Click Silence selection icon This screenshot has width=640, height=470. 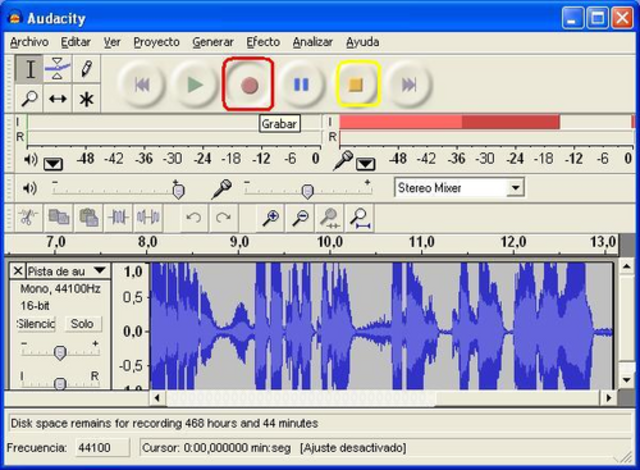pyautogui.click(x=148, y=217)
